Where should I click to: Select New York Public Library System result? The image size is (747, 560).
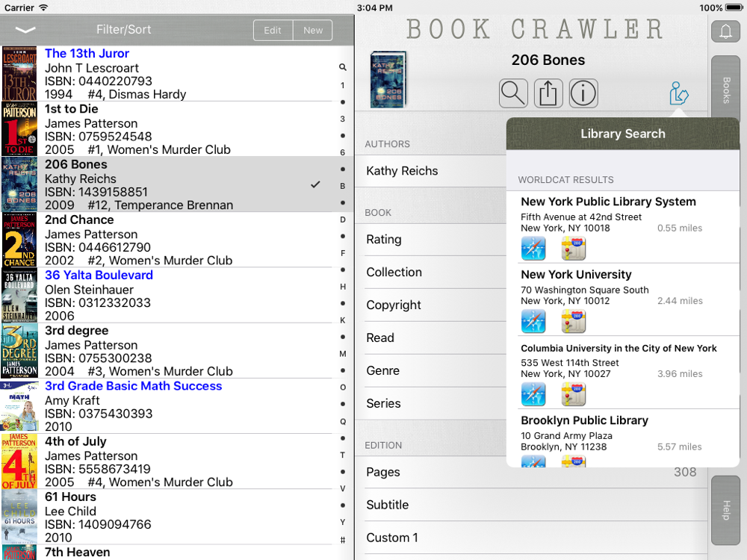623,227
